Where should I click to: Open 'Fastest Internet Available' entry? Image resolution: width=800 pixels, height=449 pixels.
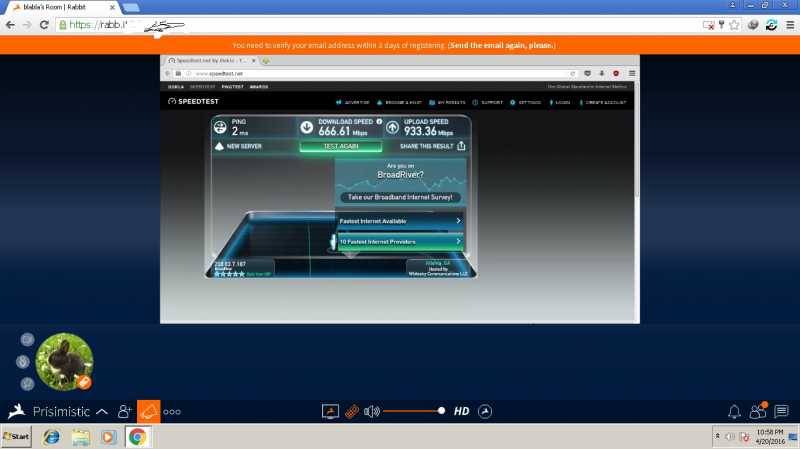400,221
